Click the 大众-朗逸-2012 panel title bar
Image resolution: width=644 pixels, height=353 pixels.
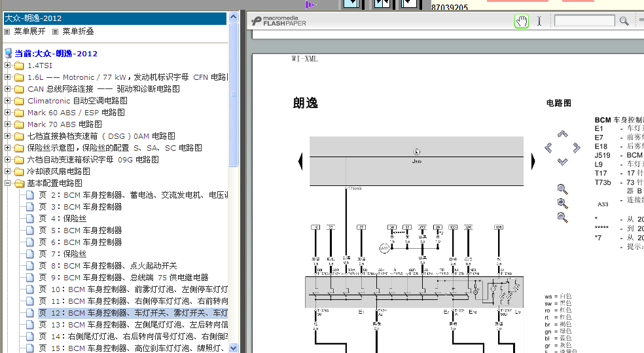point(115,18)
